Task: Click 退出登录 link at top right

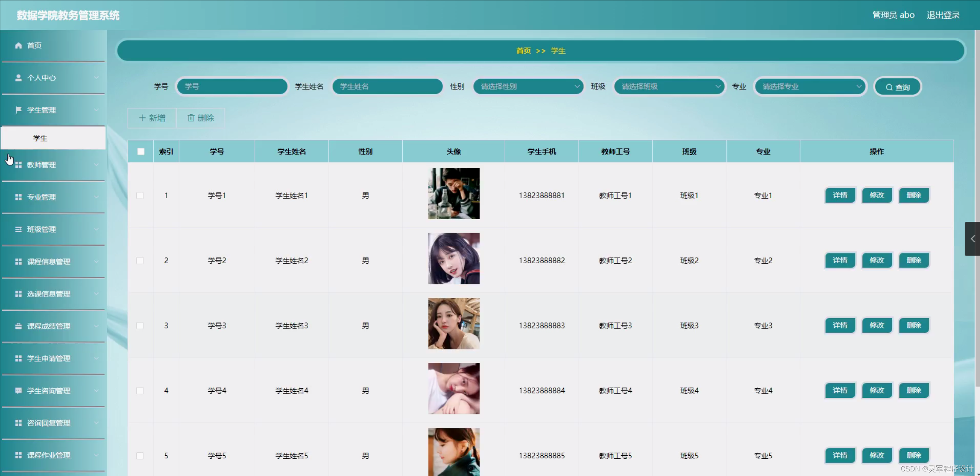Action: [x=943, y=15]
